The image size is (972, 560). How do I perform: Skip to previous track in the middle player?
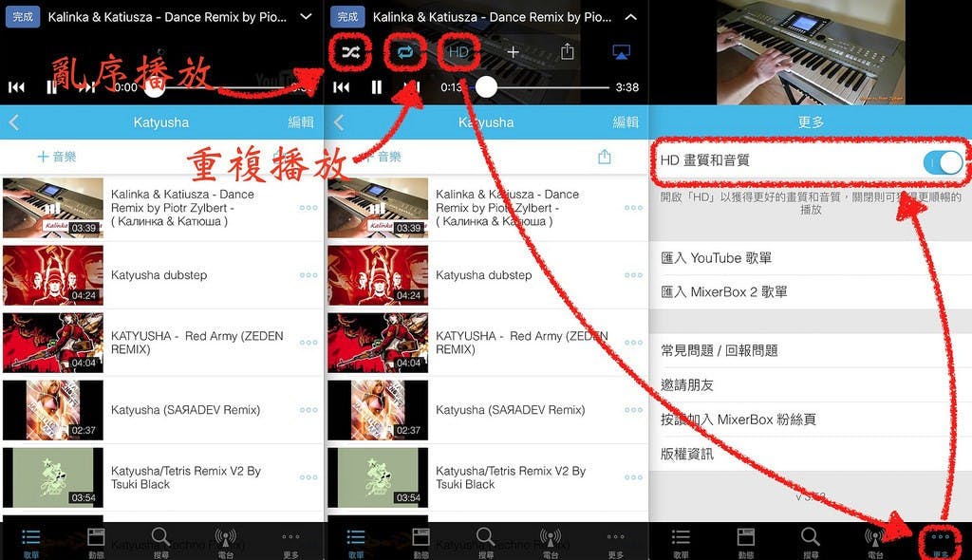click(x=341, y=87)
